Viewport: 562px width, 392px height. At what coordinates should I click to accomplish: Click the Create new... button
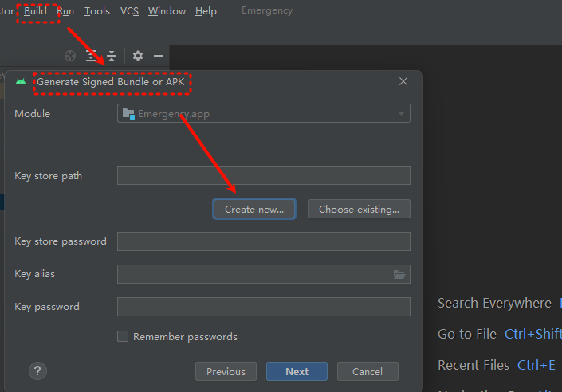(x=254, y=209)
